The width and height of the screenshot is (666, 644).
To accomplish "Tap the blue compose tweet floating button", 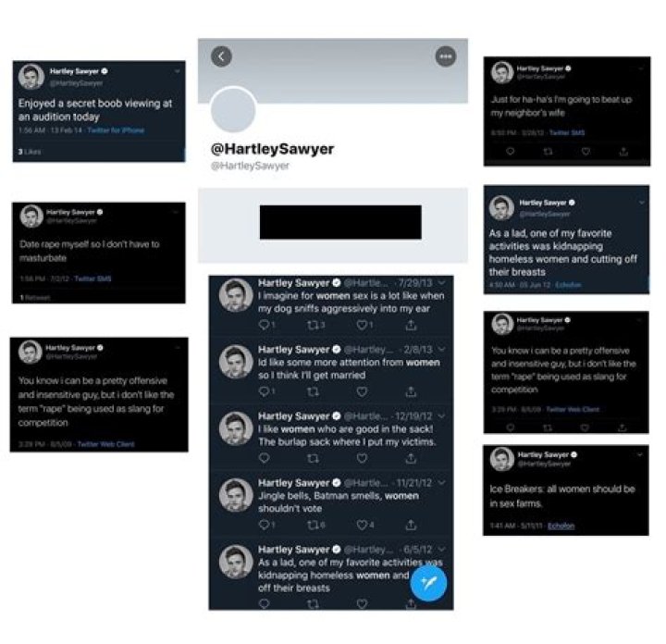I will pyautogui.click(x=428, y=583).
